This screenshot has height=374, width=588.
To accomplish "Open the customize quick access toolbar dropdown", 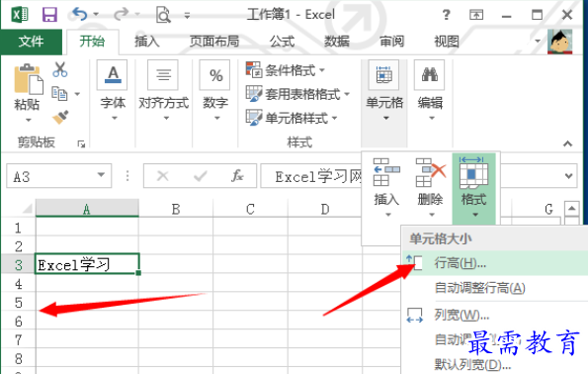I will [x=187, y=15].
